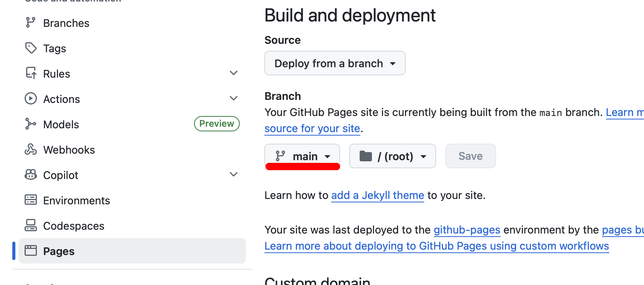Viewport: 644px width, 285px height.
Task: Click the Webhooks icon
Action: click(x=31, y=149)
